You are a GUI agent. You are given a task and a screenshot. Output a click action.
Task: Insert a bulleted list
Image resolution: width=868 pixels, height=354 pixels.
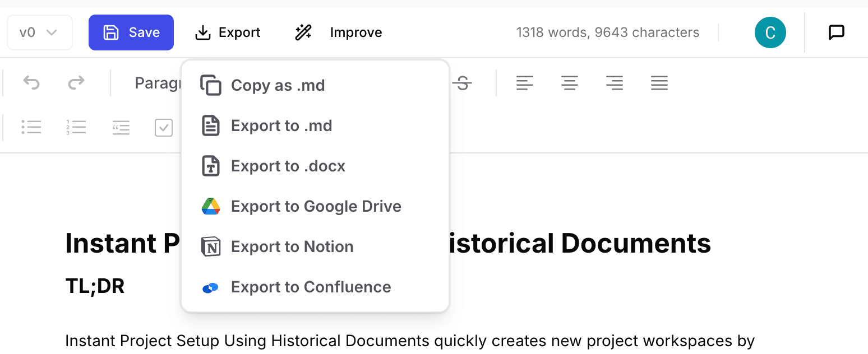[x=32, y=128]
